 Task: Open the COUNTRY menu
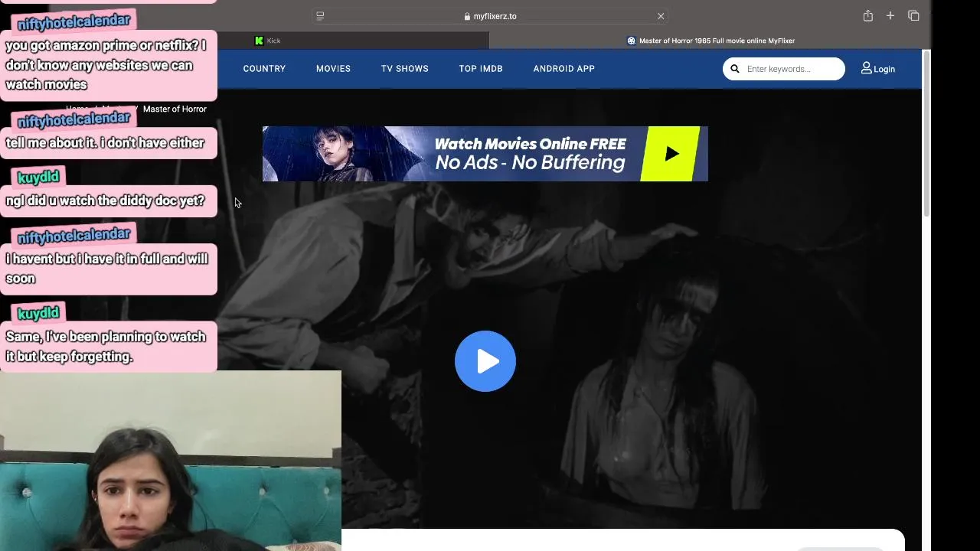pyautogui.click(x=264, y=69)
